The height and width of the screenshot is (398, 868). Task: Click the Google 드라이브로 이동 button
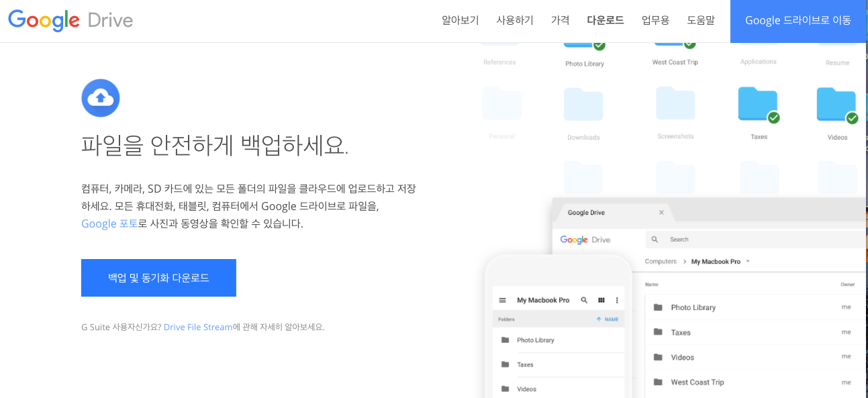point(798,21)
